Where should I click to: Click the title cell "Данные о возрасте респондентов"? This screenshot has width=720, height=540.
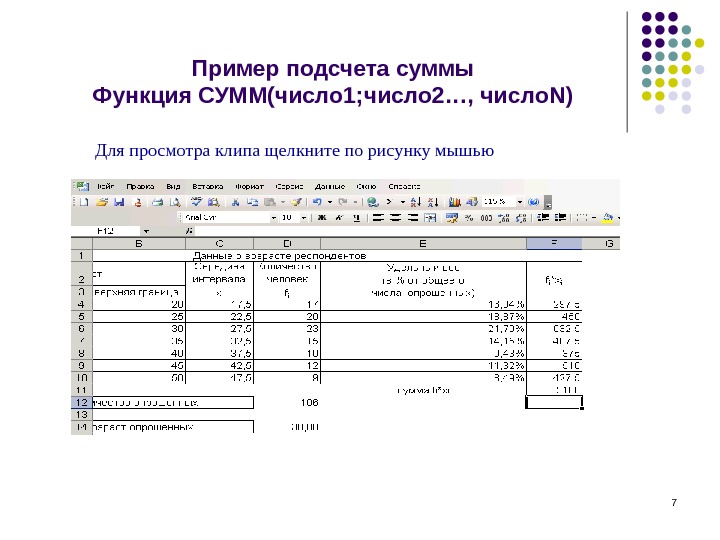(280, 256)
